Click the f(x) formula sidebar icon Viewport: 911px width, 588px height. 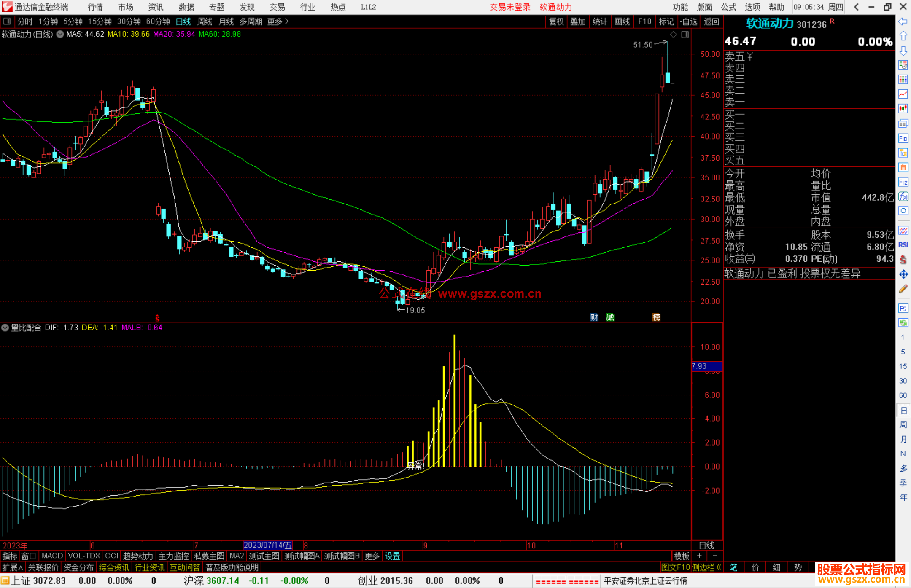903,196
